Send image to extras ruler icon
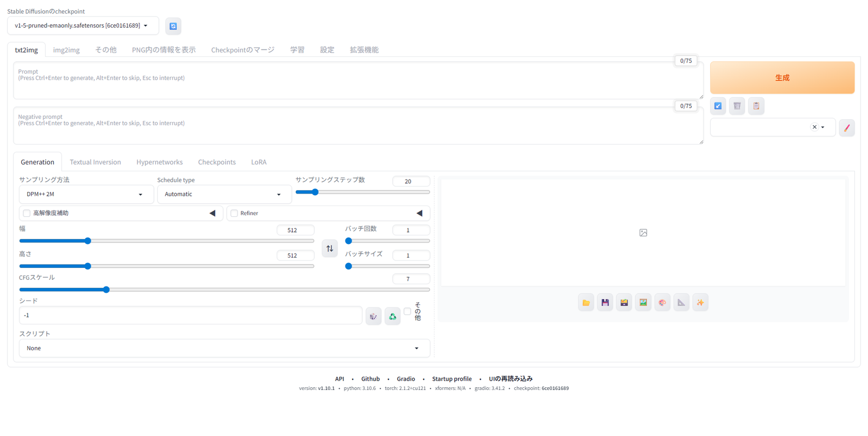Viewport: 868px width, 436px height. (x=681, y=303)
